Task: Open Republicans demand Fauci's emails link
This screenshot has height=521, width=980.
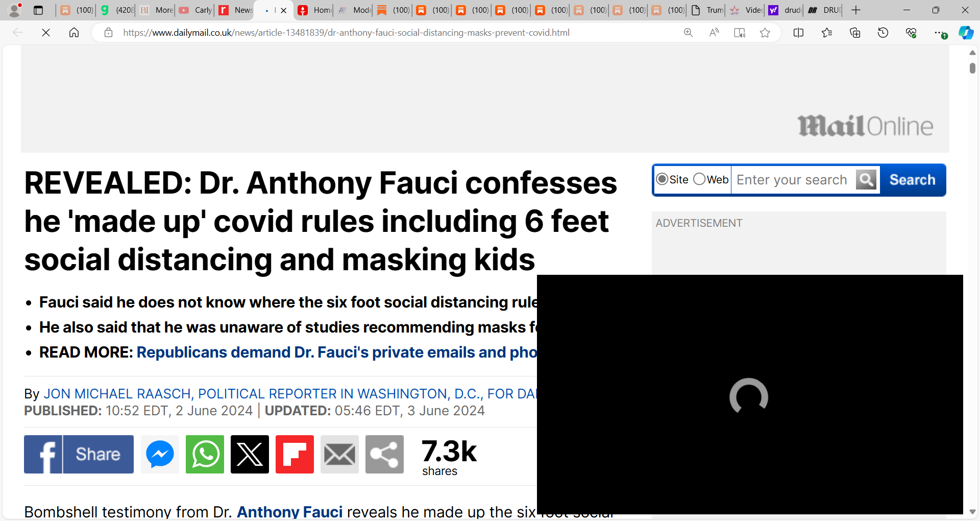Action: tap(336, 352)
